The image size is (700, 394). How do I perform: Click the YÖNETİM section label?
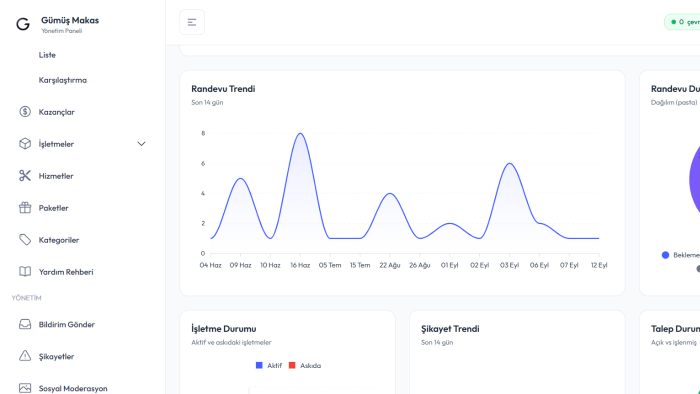26,298
